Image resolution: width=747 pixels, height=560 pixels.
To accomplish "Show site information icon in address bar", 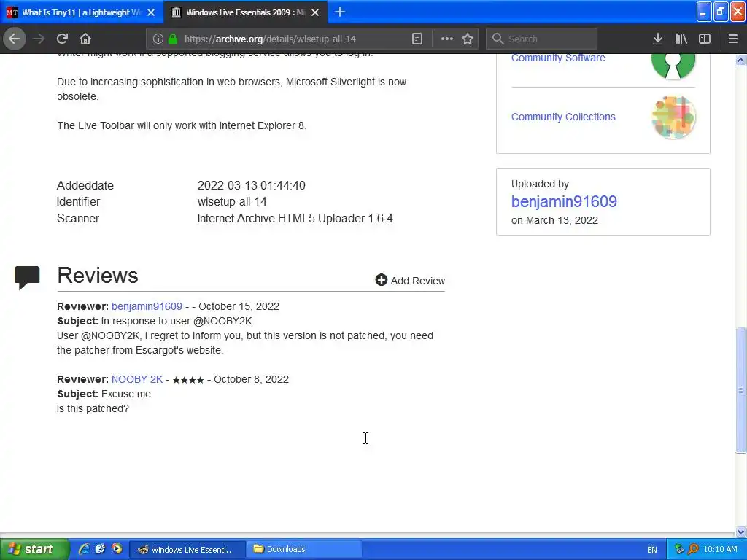I will (x=158, y=39).
